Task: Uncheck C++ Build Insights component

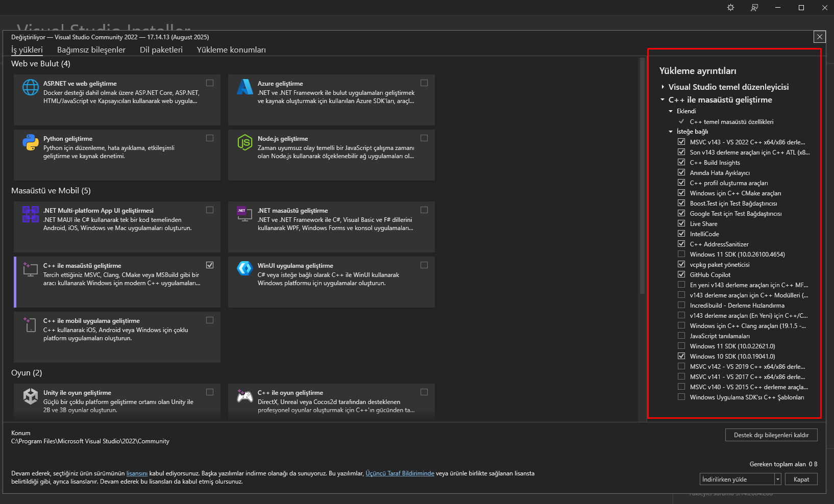Action: 681,162
